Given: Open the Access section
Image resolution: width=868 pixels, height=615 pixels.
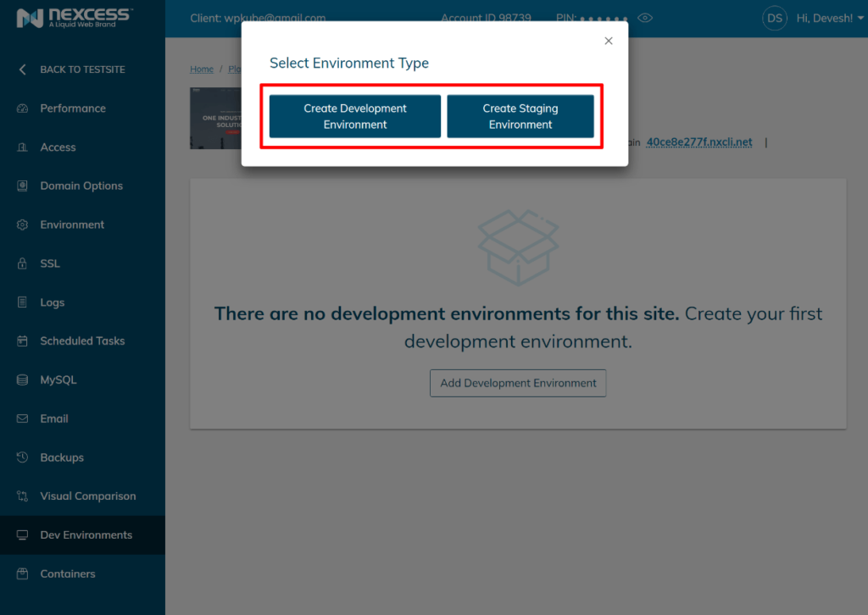Looking at the screenshot, I should pyautogui.click(x=59, y=147).
